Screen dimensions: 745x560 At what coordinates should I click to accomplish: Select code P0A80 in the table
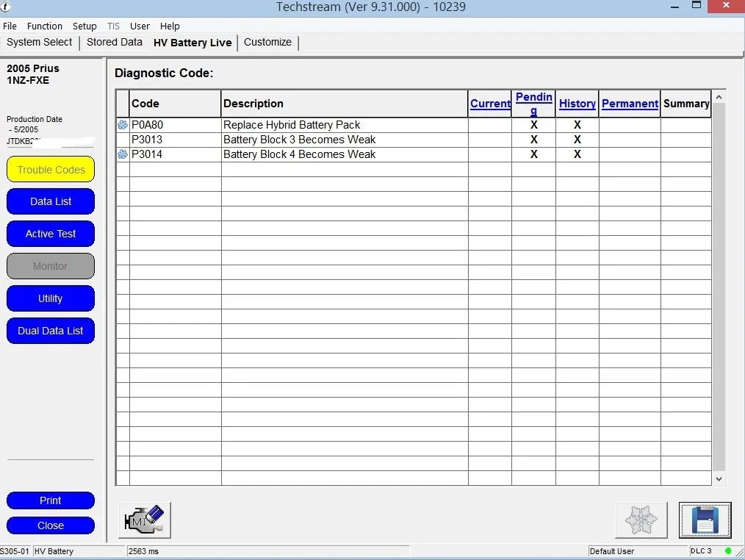pos(147,125)
